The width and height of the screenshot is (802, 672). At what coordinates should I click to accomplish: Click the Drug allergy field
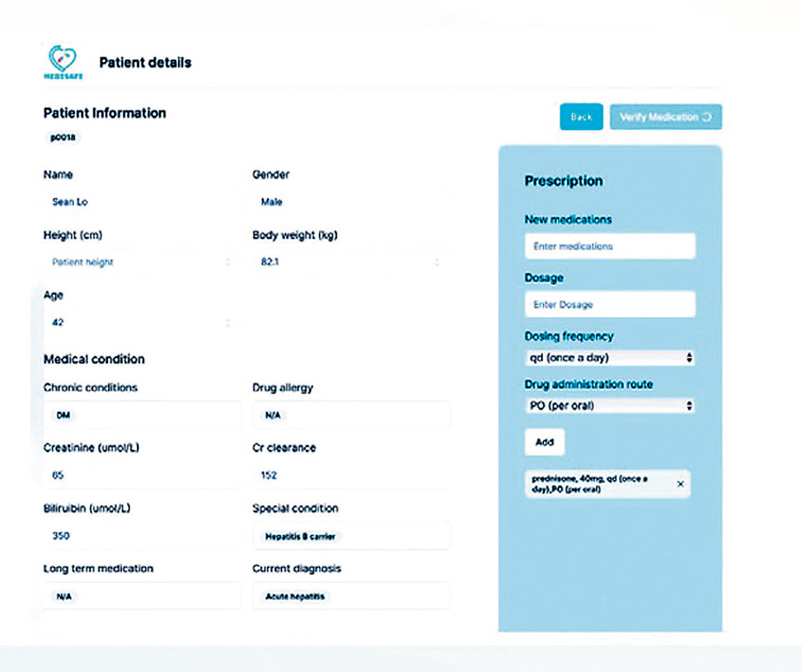pyautogui.click(x=350, y=415)
